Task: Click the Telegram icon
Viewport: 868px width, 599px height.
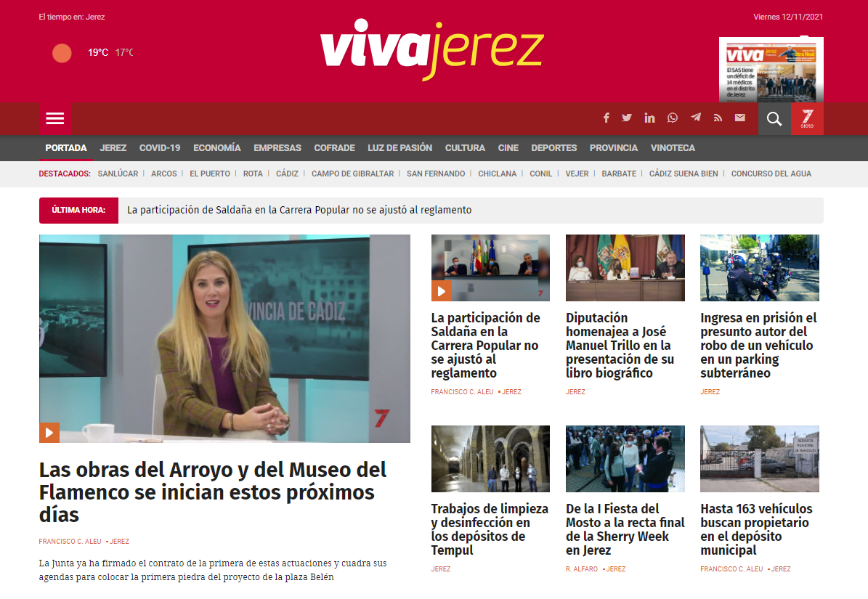Action: click(x=696, y=117)
